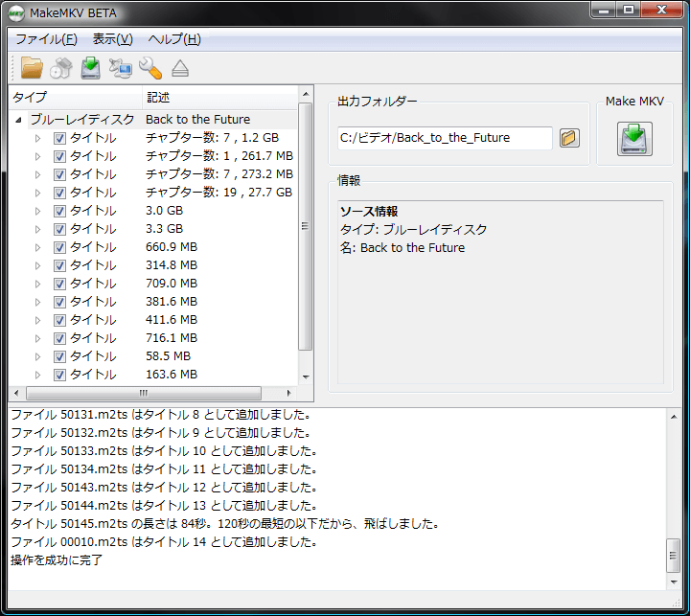Viewport: 690px width, 616px height.
Task: Uncheck the 27.7 GB title checkbox
Action: 59,193
